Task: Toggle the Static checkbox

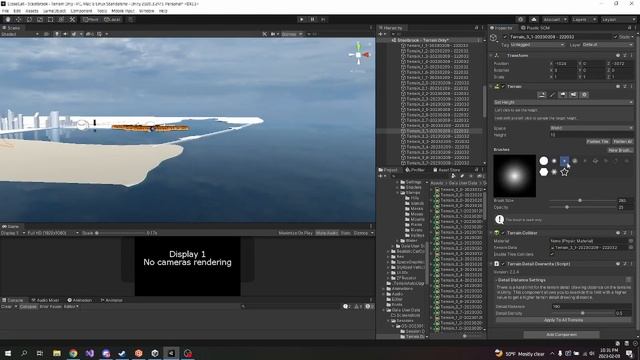Action: 616,37
